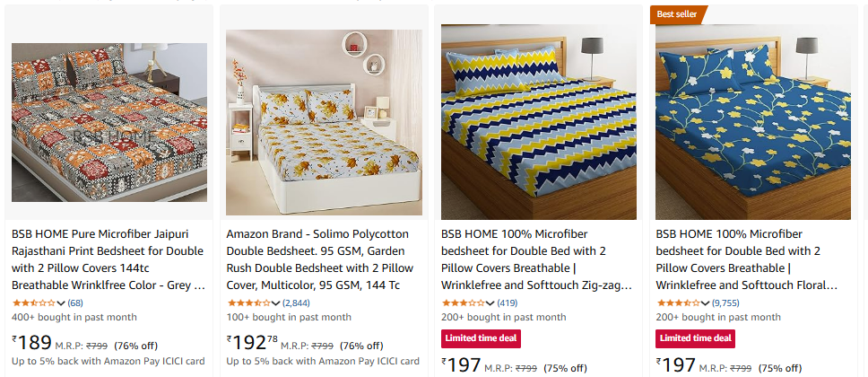Expand rating breakdown arrow beside 68 reviews
The width and height of the screenshot is (868, 377).
(61, 303)
